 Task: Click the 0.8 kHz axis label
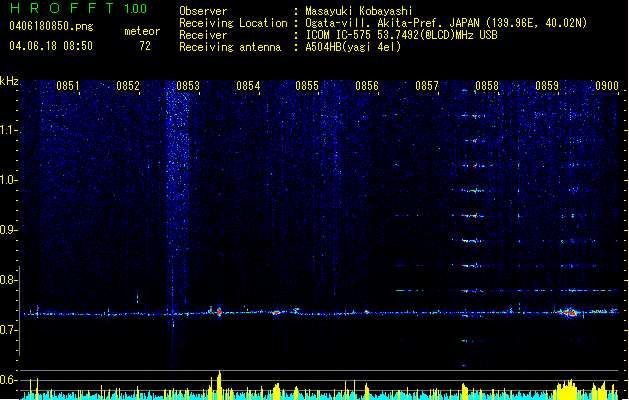8,280
